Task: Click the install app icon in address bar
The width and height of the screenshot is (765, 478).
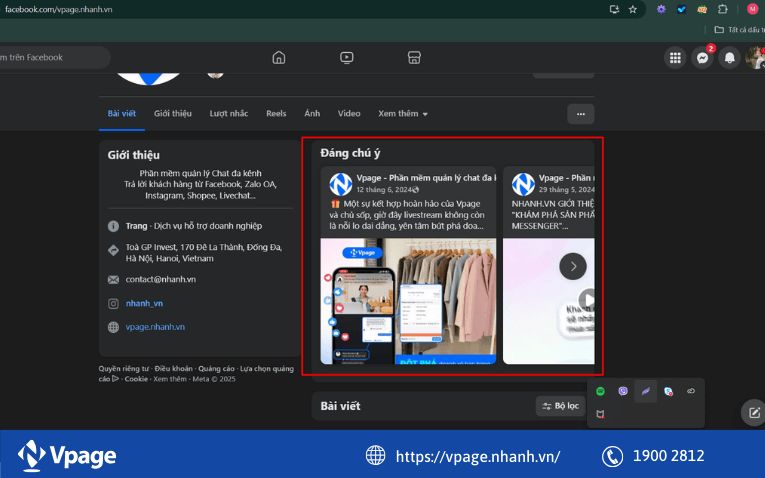Action: pos(614,9)
